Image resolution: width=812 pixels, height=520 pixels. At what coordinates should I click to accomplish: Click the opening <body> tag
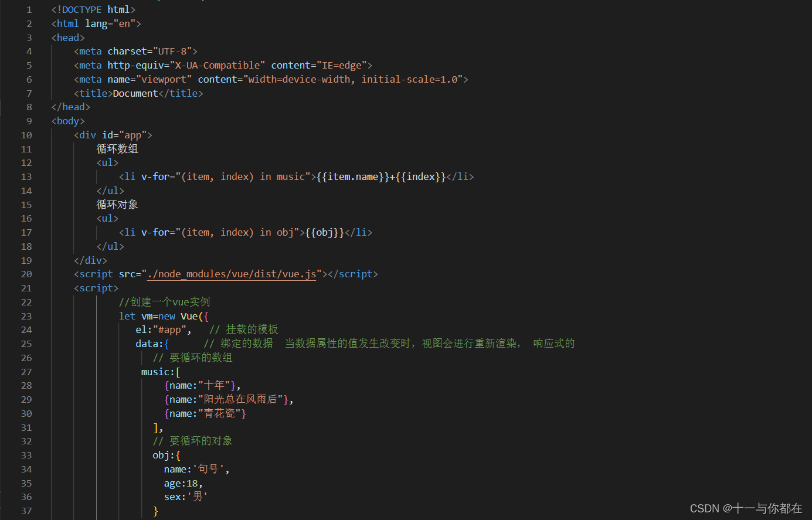(x=68, y=121)
